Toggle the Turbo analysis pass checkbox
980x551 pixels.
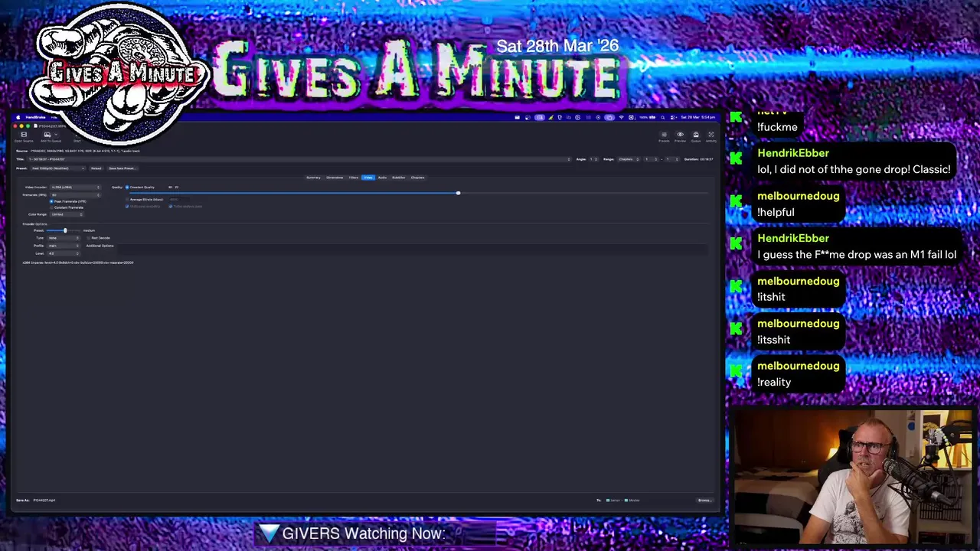[x=170, y=206]
